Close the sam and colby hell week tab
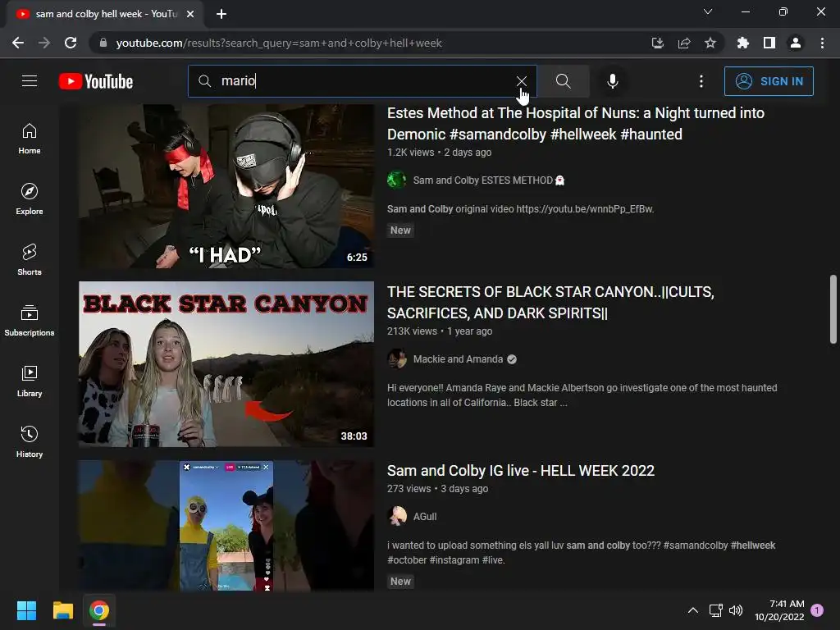840x630 pixels. 190,14
